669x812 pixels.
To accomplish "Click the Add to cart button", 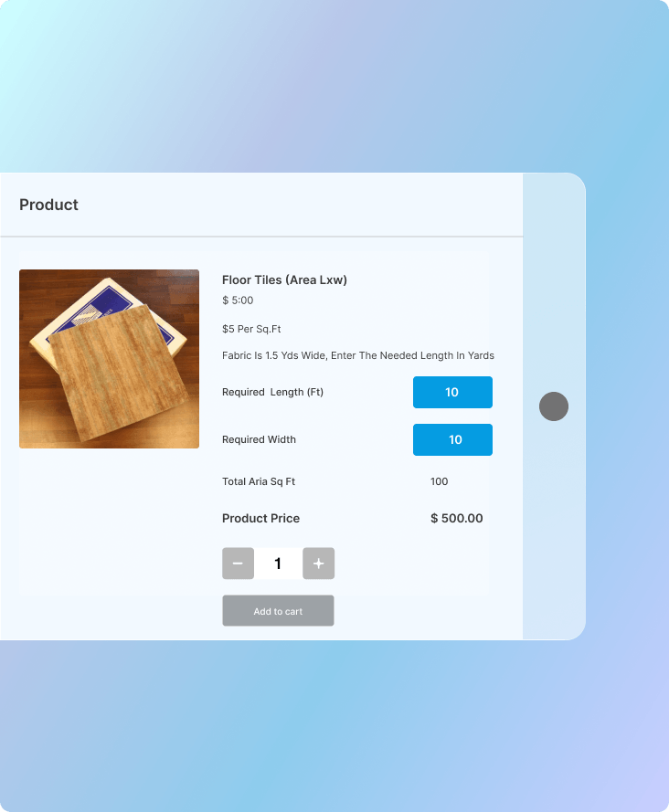I will (278, 610).
